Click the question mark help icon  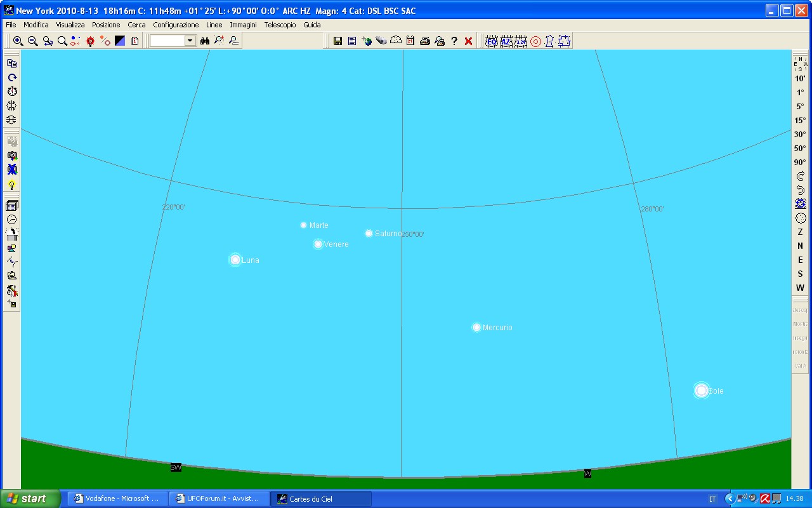tap(454, 41)
